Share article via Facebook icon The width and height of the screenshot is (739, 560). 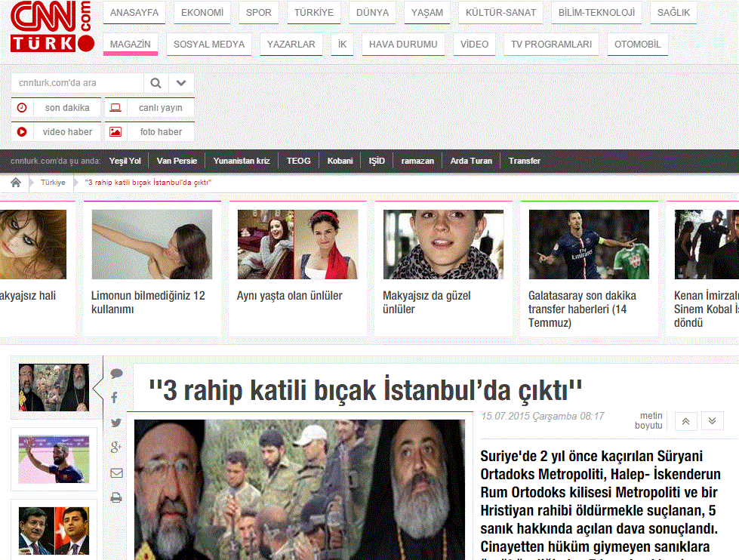tap(115, 398)
